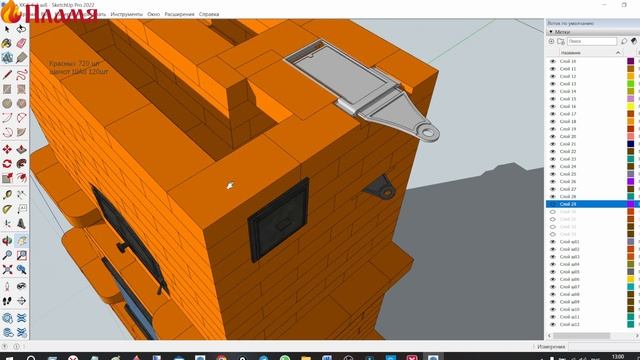The height and width of the screenshot is (360, 640).
Task: Activate the red Move tool
Action: point(7,149)
